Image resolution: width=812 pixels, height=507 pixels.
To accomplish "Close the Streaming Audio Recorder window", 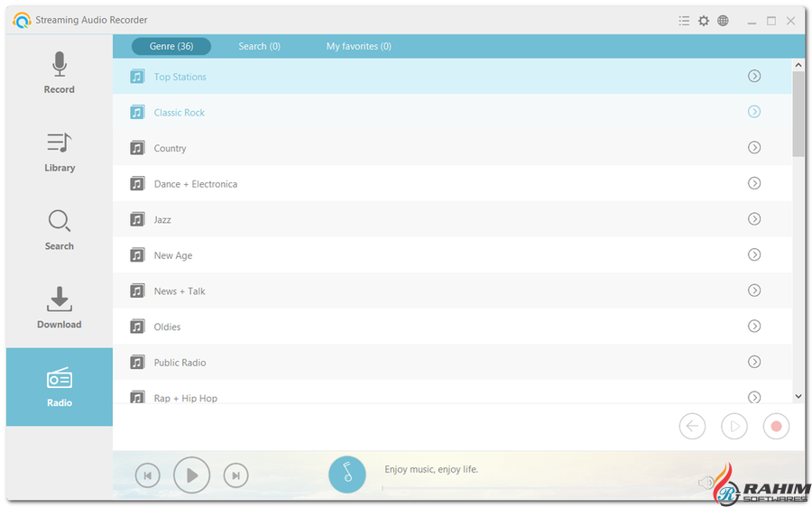I will (x=790, y=21).
